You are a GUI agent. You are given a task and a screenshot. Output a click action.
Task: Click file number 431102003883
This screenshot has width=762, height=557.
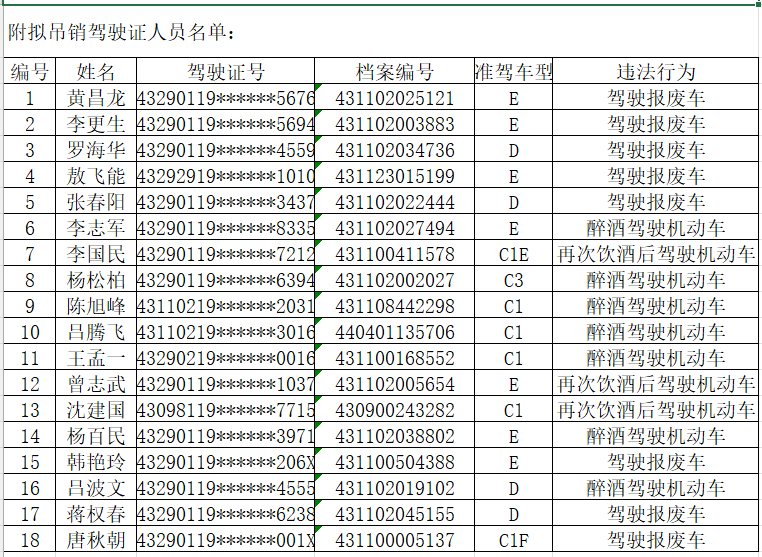tap(395, 124)
